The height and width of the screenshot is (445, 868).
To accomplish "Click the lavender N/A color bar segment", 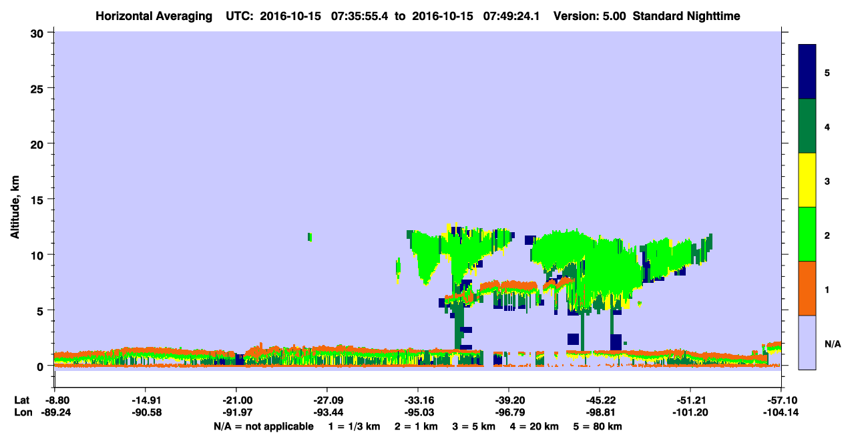I will [x=807, y=342].
